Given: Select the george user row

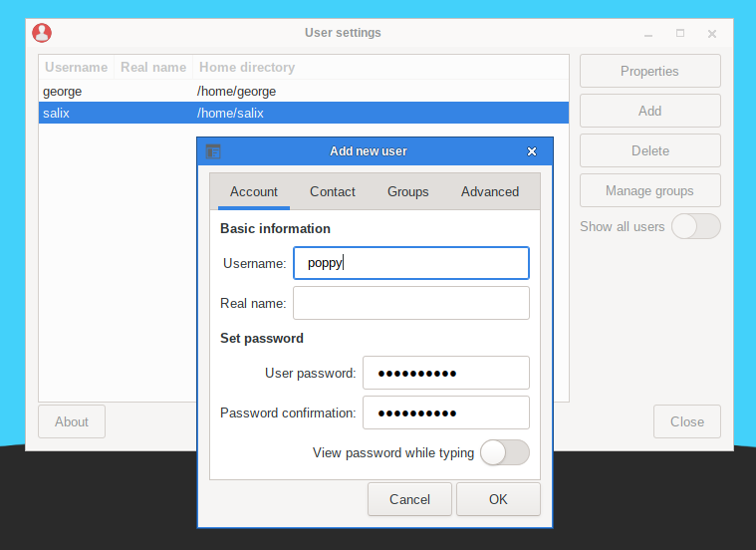Looking at the screenshot, I should coord(304,92).
